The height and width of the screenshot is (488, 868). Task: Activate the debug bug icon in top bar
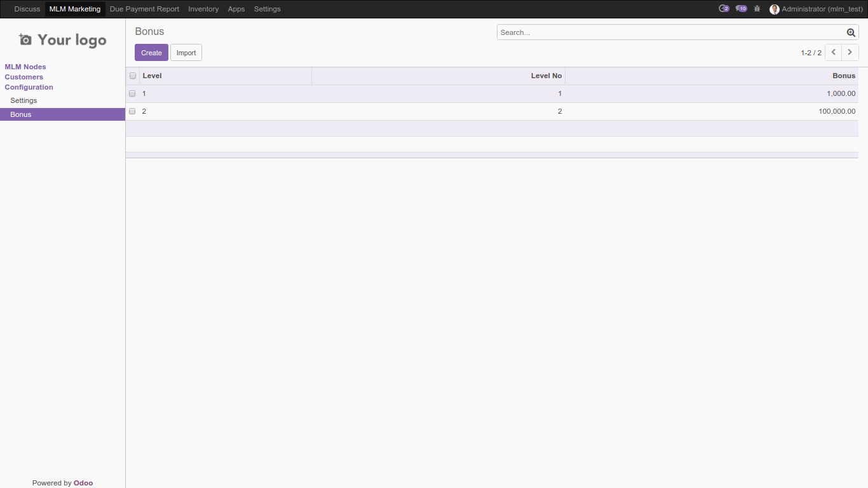(x=756, y=8)
